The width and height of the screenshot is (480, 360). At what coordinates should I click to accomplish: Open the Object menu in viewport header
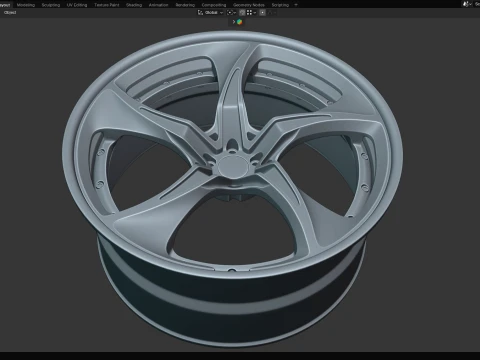click(x=10, y=13)
